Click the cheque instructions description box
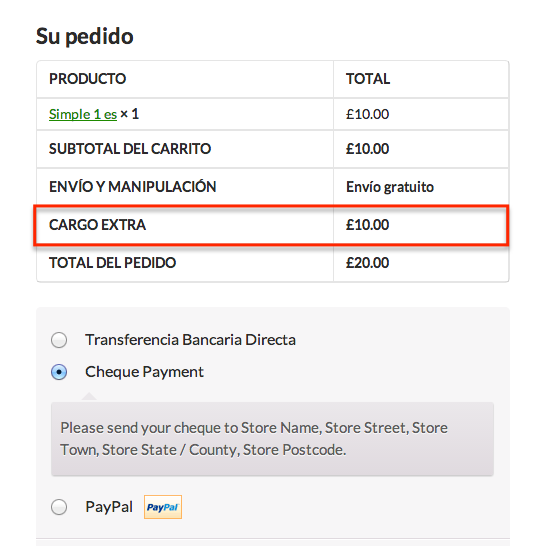Viewport: 552px width, 546px height. click(x=272, y=439)
